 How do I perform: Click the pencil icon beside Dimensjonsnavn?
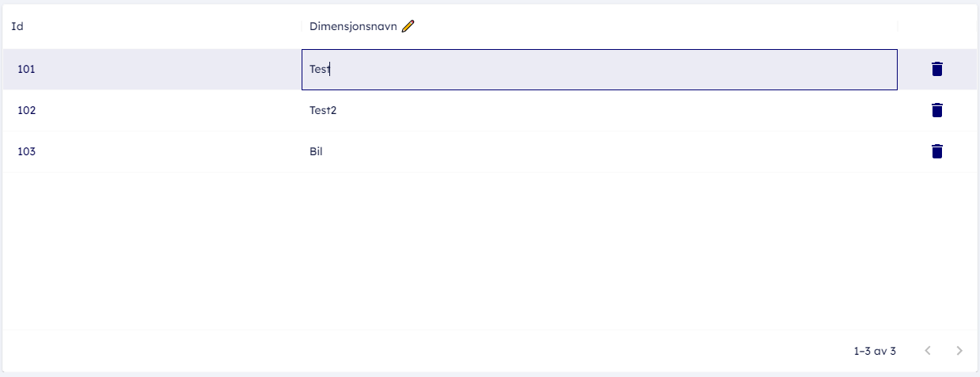pyautogui.click(x=408, y=26)
